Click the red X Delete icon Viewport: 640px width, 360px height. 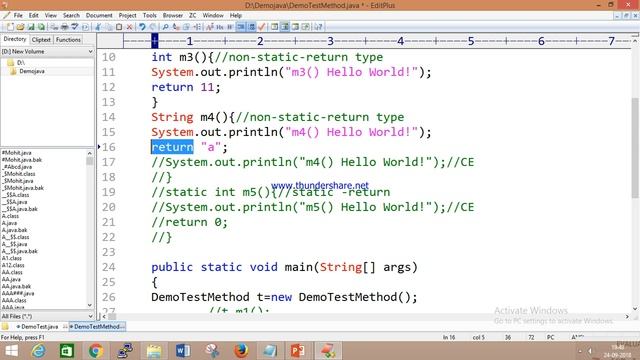click(x=129, y=27)
